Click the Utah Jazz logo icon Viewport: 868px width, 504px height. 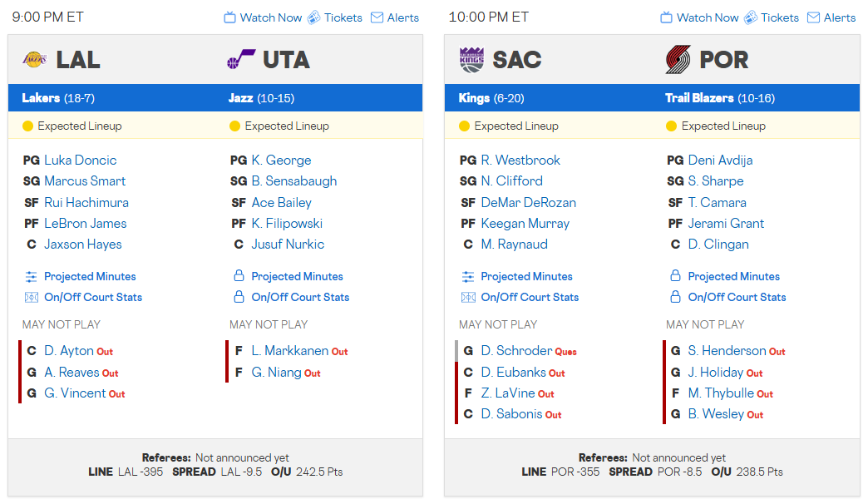[x=241, y=60]
